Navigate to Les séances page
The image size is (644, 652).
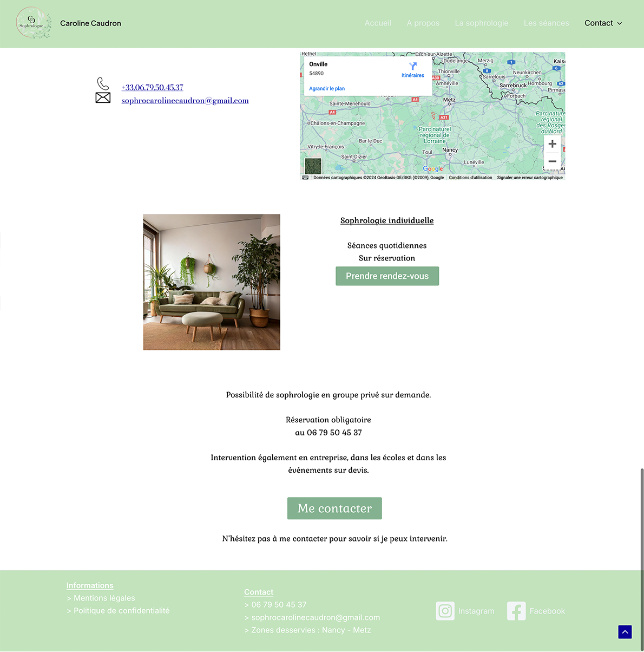[x=546, y=23]
